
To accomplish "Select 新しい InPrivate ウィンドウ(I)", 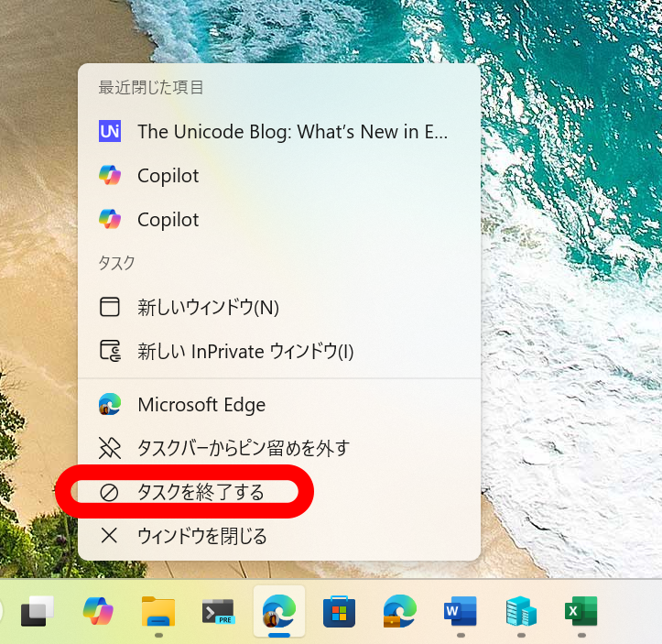I will pos(279,351).
